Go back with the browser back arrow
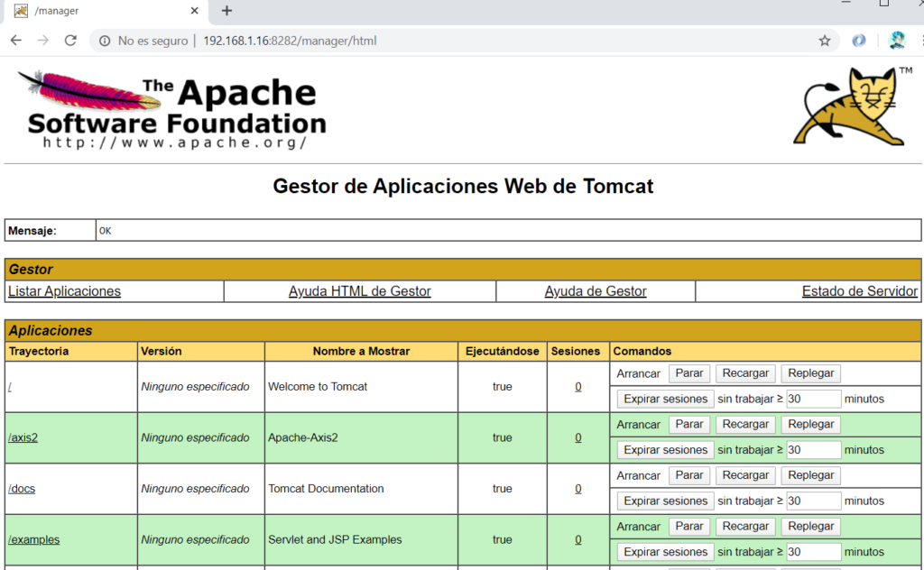The height and width of the screenshot is (570, 924). 16,41
